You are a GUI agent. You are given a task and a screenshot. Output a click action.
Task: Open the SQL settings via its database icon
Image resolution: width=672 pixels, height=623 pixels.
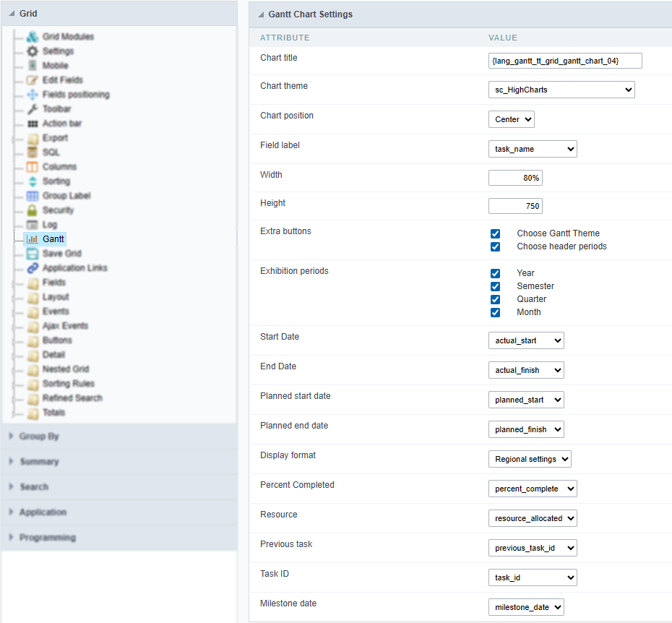tap(32, 152)
